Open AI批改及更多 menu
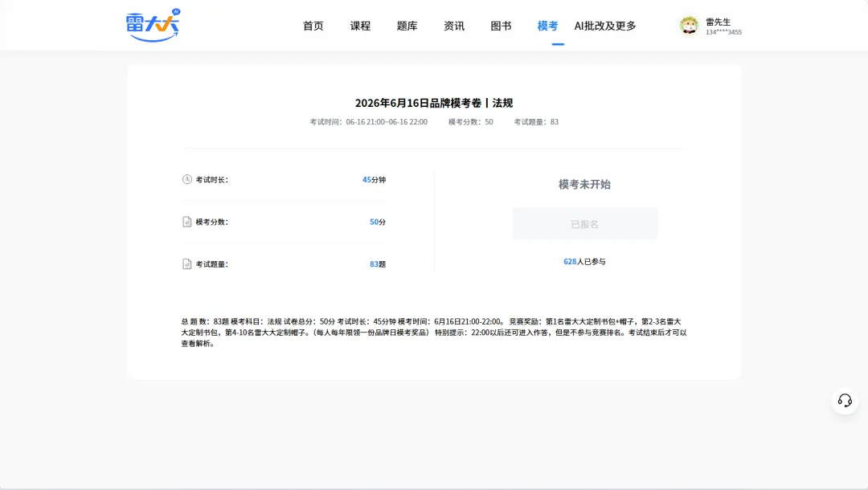 click(605, 26)
